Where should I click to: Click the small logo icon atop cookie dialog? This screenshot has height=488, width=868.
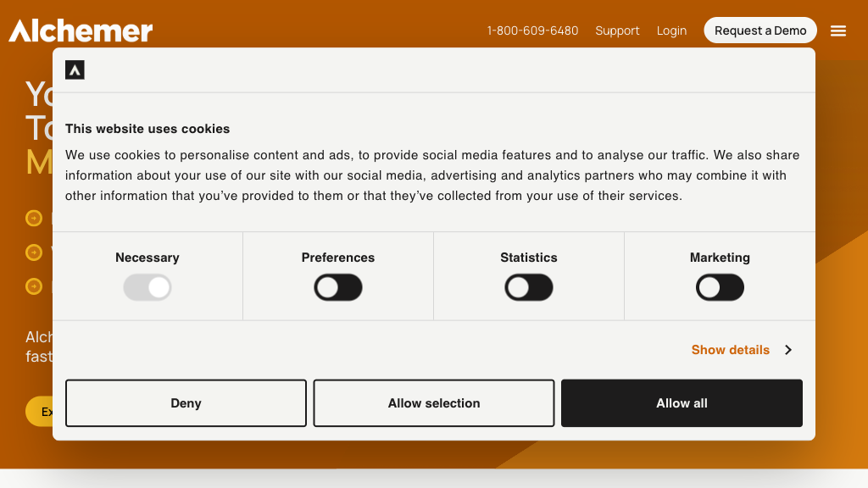pyautogui.click(x=75, y=70)
